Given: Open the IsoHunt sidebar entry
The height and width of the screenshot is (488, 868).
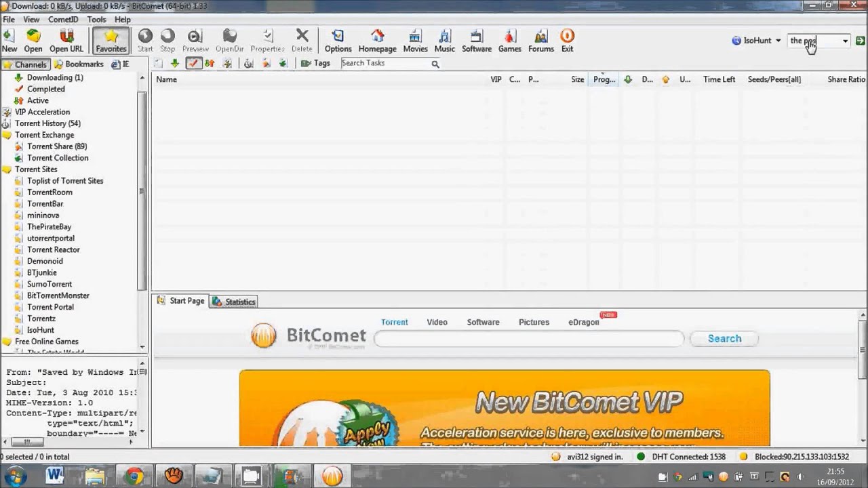Looking at the screenshot, I should [x=41, y=330].
